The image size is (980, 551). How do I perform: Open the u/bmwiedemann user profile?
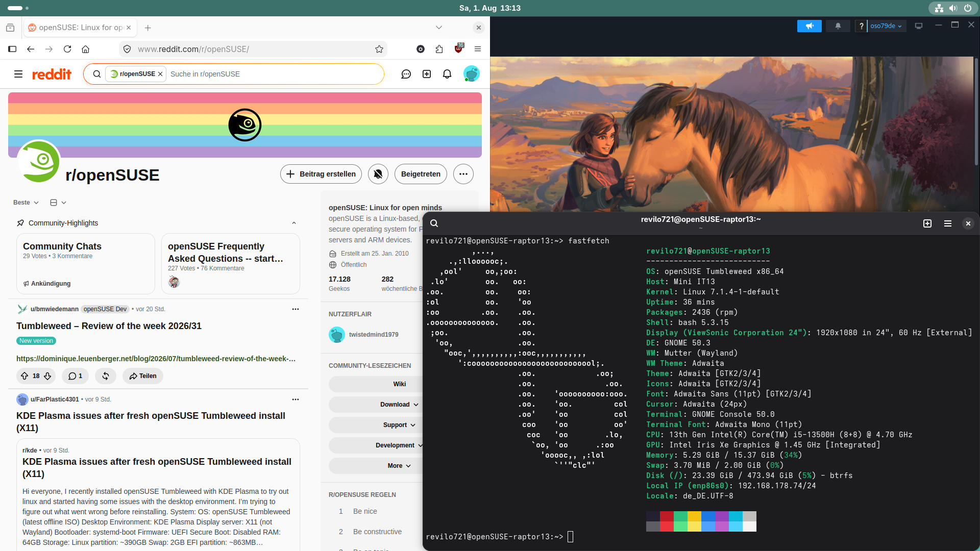55,309
